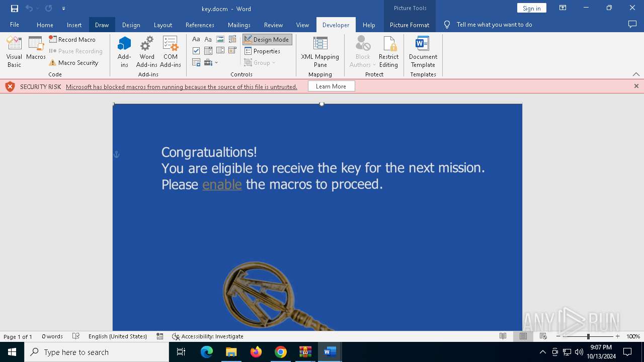
Task: Start Record Macro
Action: (72, 39)
